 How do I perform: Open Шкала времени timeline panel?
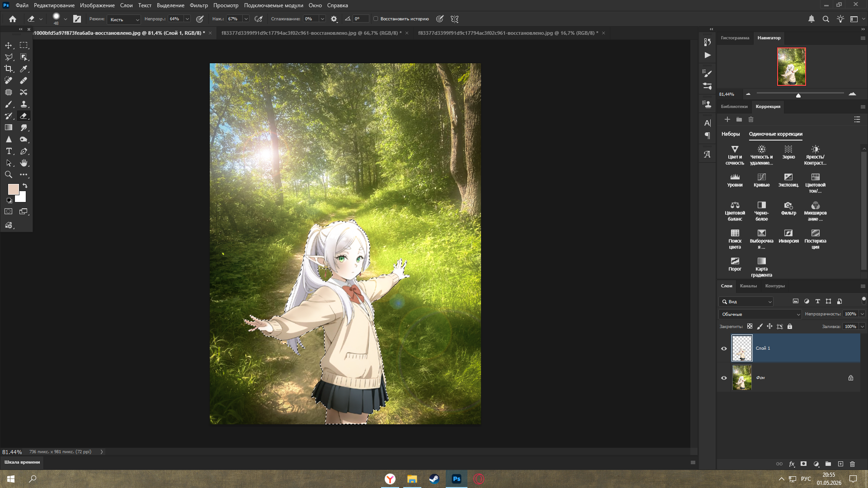[22, 462]
